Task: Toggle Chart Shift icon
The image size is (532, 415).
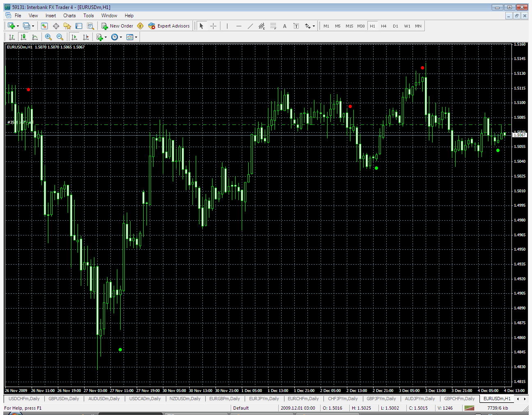Action: (86, 37)
